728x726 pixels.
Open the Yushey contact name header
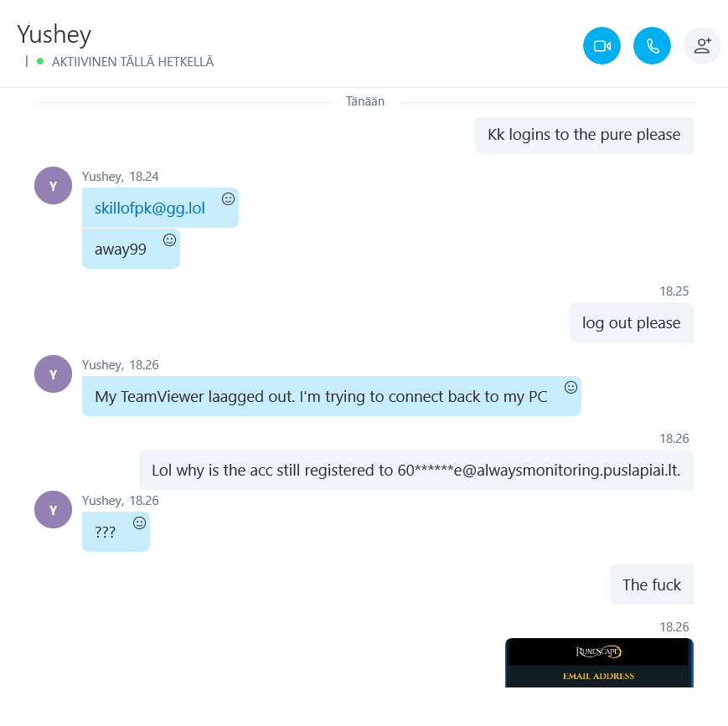pos(54,34)
